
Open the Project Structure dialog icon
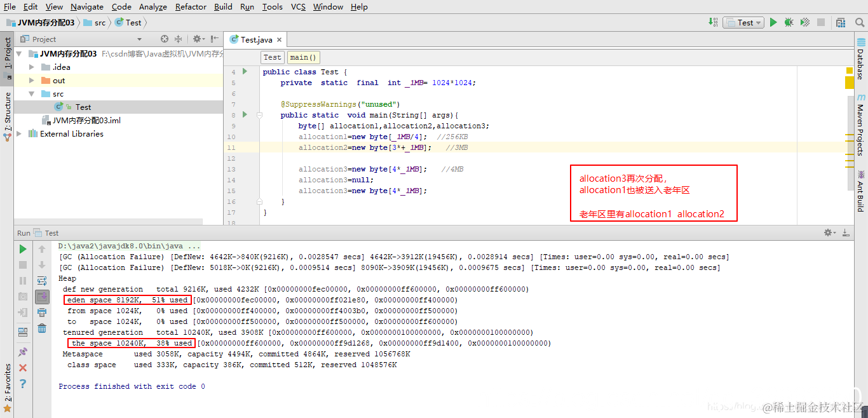pos(841,22)
